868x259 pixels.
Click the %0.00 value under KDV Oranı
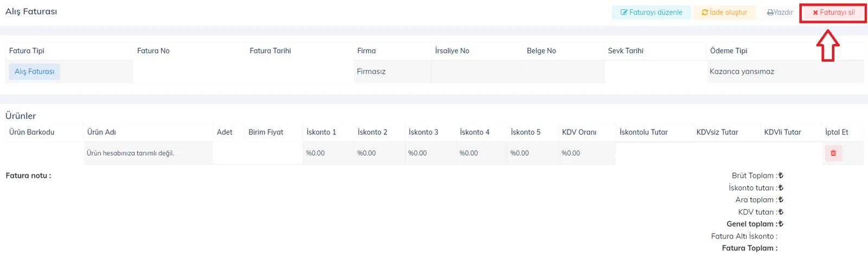click(571, 153)
